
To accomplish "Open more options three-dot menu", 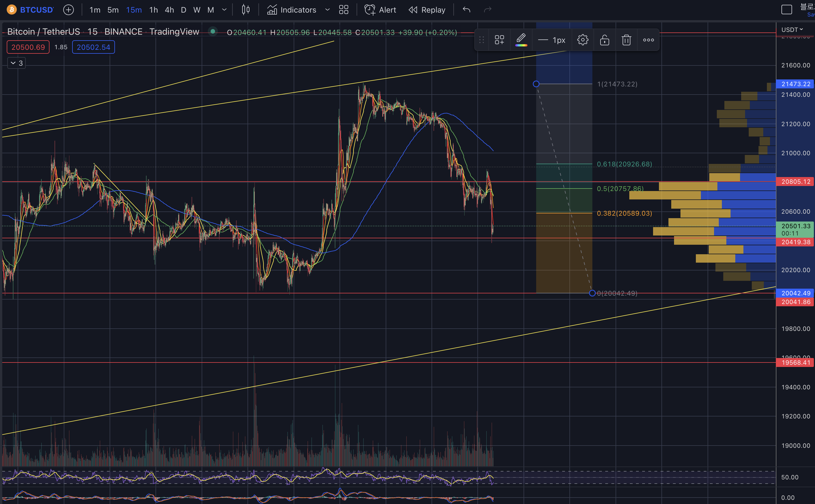I will point(648,40).
